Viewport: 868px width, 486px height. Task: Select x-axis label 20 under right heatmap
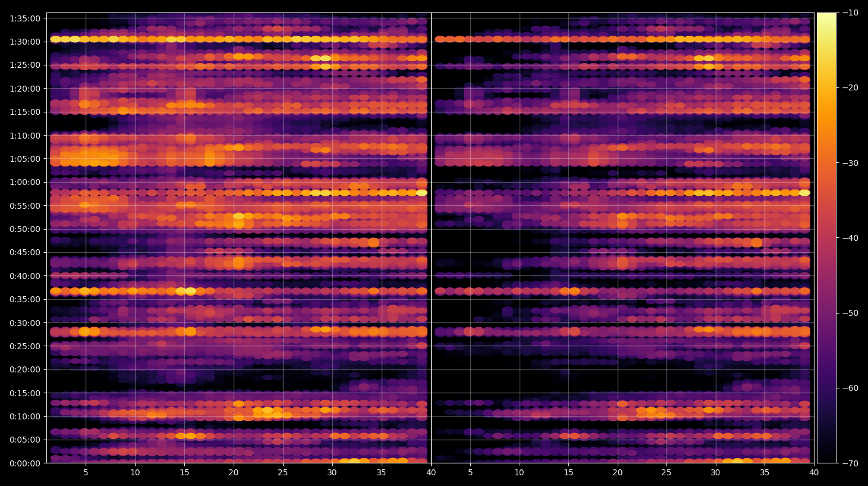(618, 473)
